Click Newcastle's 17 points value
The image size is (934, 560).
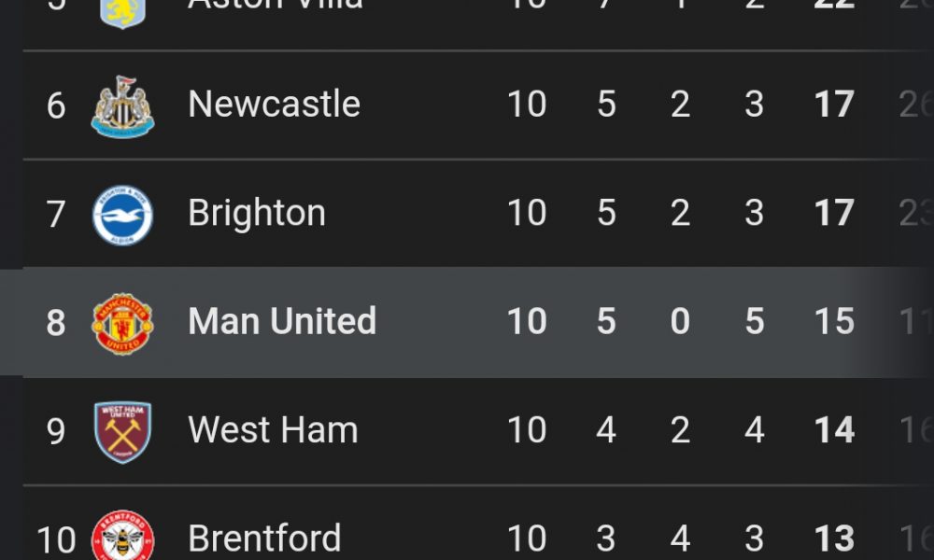[x=834, y=105]
